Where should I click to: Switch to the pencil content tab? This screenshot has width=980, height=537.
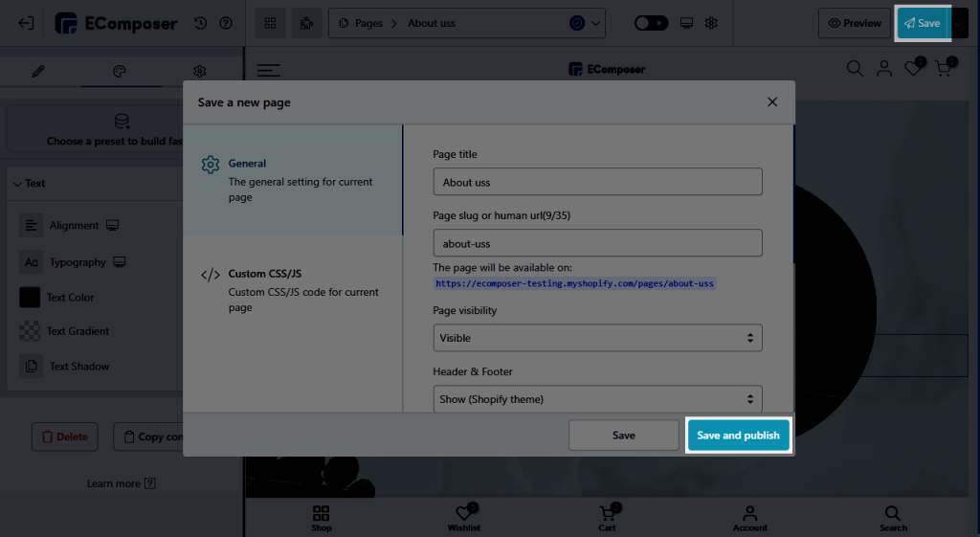38,71
